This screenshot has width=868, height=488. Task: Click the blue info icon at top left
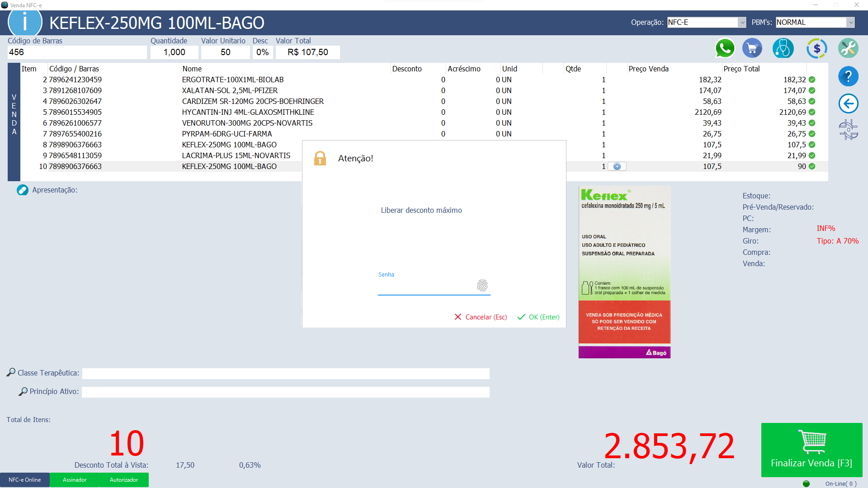click(x=25, y=22)
